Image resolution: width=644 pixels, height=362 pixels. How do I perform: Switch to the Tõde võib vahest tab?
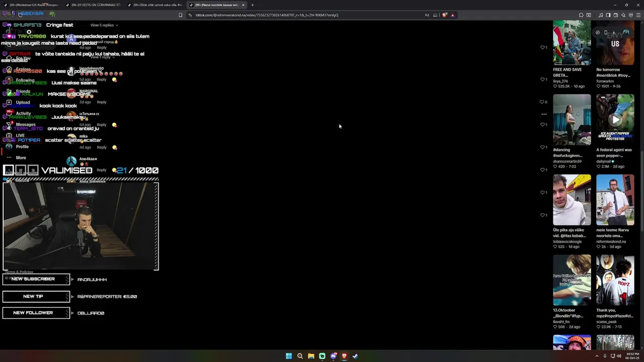(154, 5)
